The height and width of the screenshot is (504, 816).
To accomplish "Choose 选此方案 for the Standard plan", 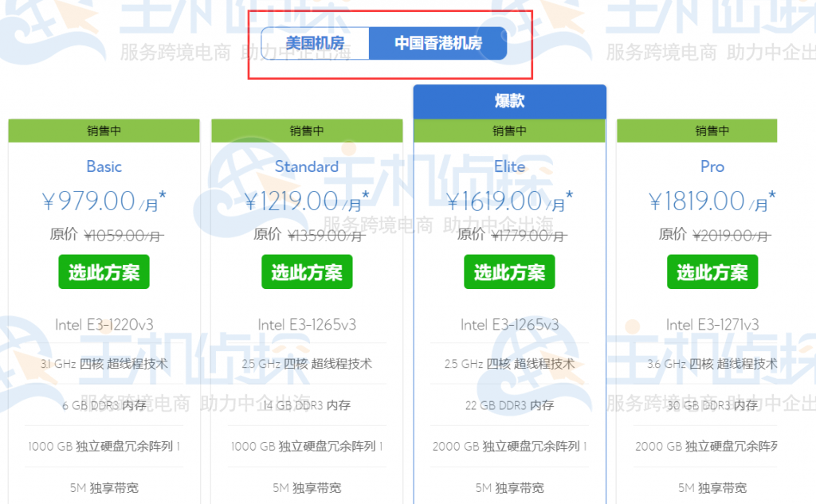I will pyautogui.click(x=307, y=272).
